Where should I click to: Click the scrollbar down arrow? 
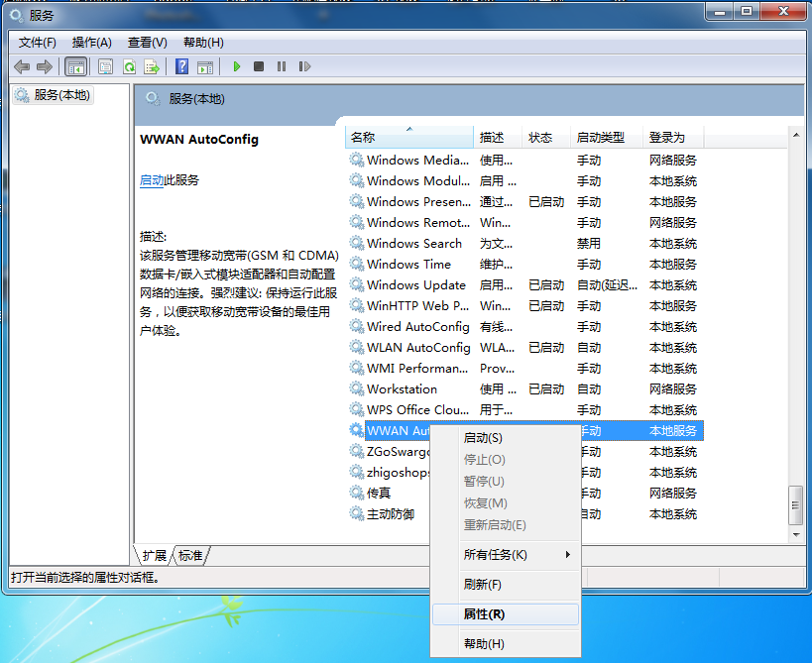click(x=796, y=534)
